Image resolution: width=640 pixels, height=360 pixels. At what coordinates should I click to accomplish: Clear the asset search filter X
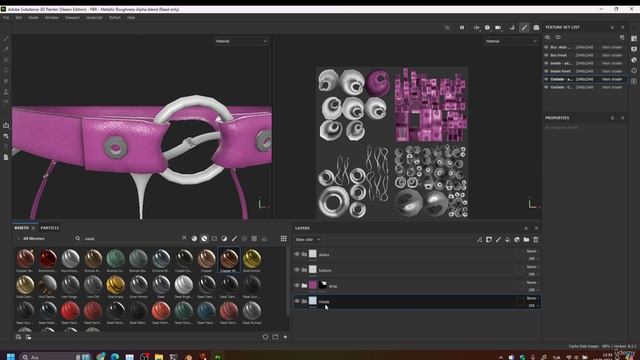184,238
